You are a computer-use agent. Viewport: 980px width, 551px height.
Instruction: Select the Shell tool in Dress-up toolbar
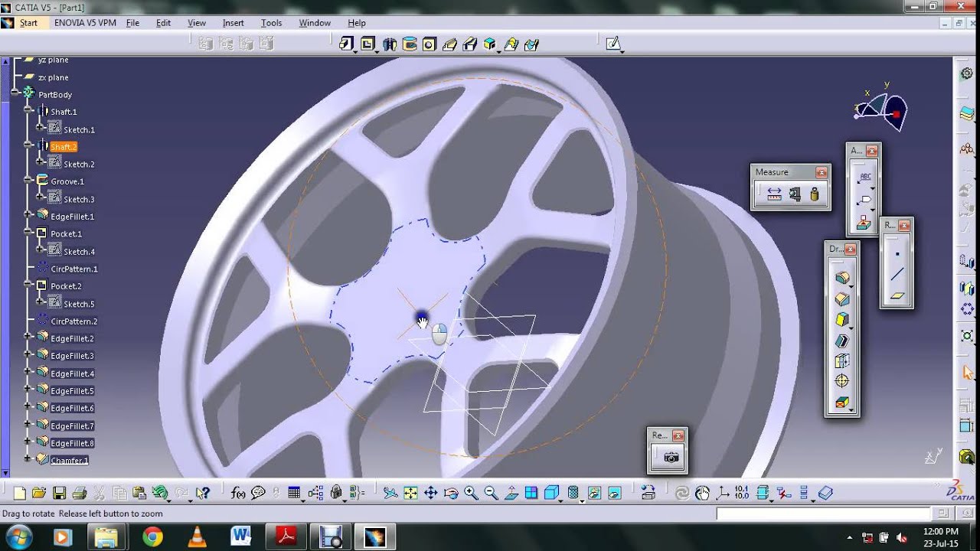pos(842,341)
